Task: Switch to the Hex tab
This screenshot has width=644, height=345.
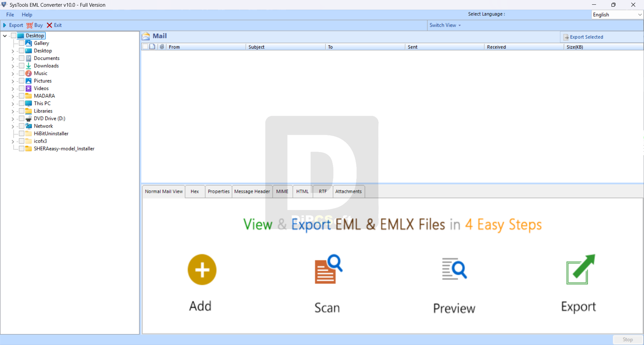Action: pos(195,192)
